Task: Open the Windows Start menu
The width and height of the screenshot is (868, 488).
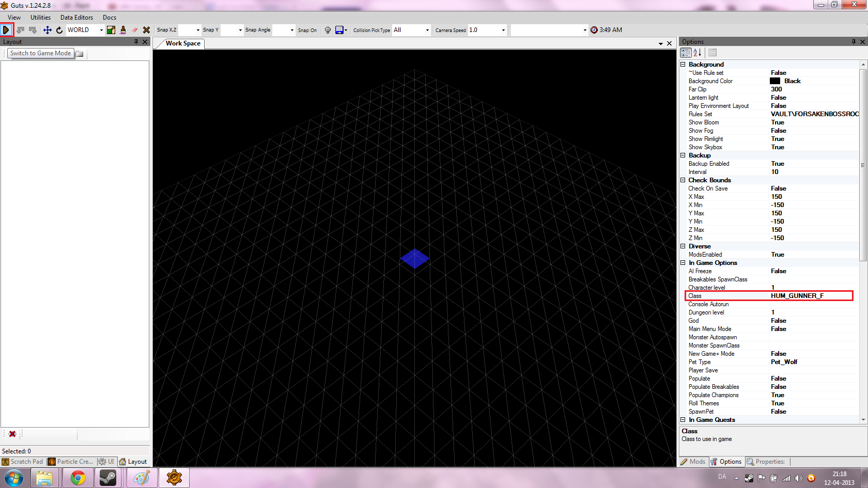Action: click(x=14, y=478)
